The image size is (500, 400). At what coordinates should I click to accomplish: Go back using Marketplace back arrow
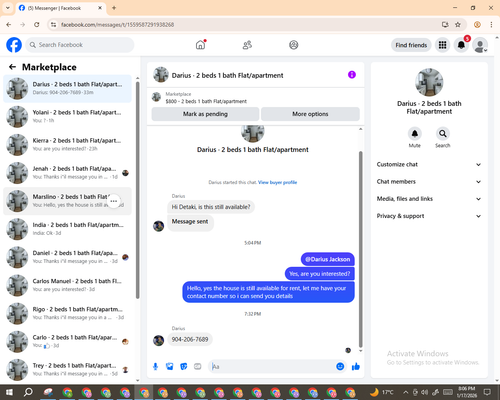tap(12, 67)
